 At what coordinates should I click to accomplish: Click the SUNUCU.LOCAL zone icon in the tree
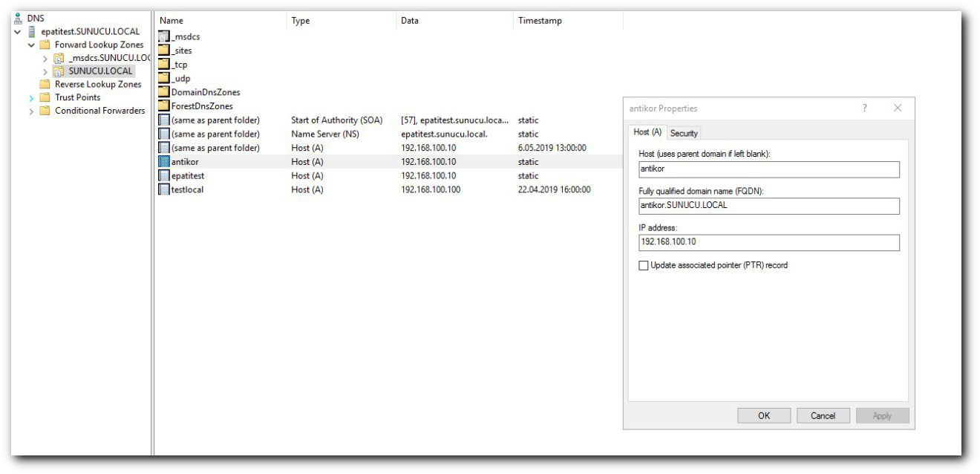(59, 71)
